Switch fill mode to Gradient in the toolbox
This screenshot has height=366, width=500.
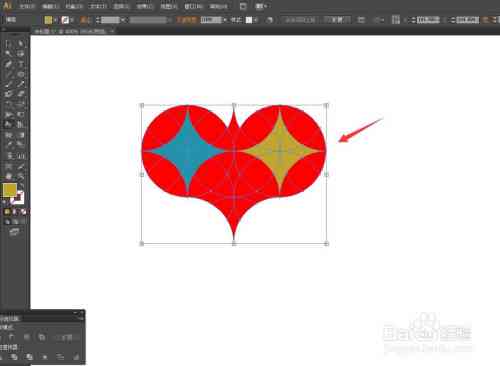15,212
